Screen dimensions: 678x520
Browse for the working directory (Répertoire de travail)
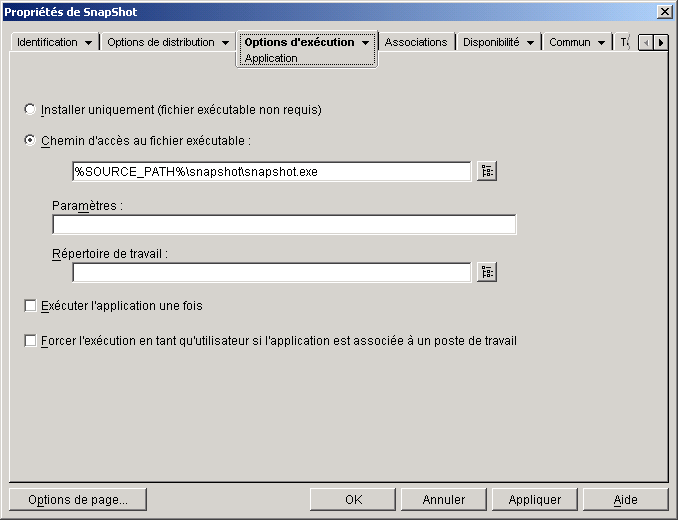[x=487, y=272]
